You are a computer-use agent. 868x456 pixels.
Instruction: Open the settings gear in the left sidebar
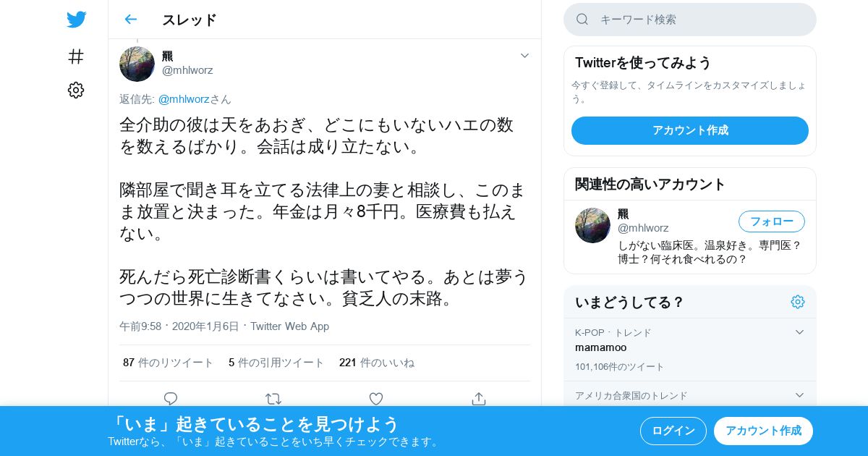point(76,90)
